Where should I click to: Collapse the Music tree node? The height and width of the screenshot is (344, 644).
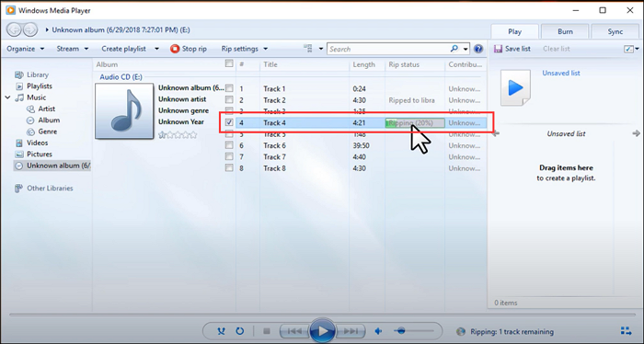coord(7,97)
